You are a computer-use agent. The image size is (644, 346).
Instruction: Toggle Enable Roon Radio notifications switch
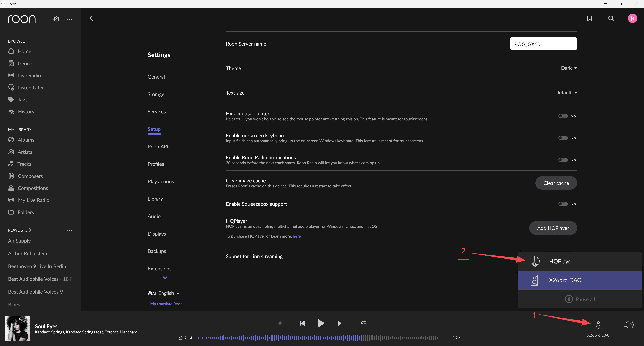[x=563, y=160]
